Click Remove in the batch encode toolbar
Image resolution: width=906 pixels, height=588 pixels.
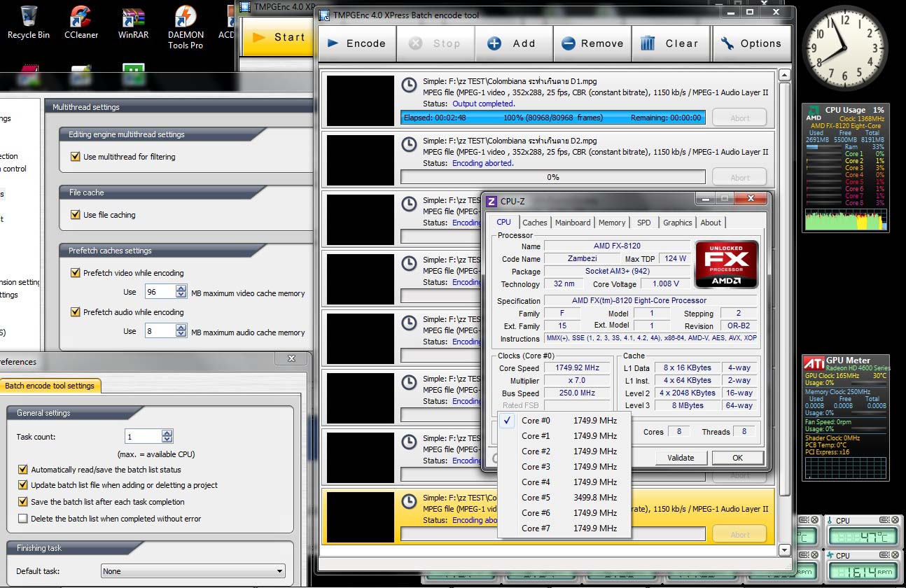coord(592,43)
